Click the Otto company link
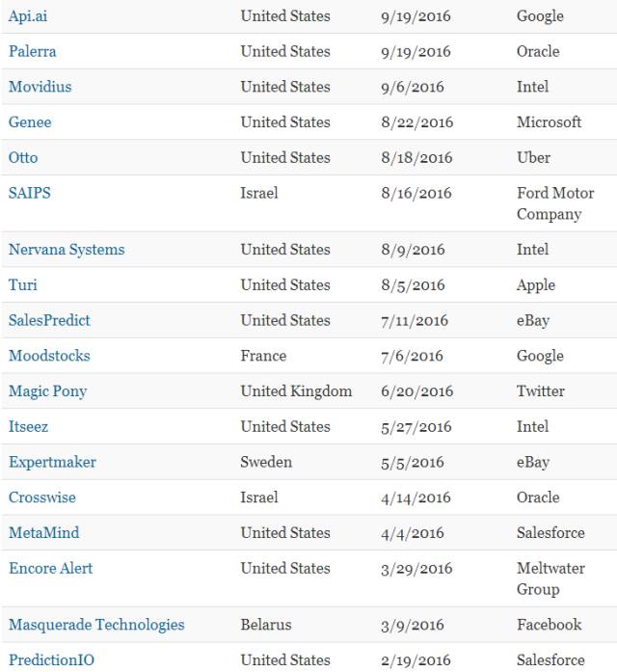Image resolution: width=617 pixels, height=672 pixels. tap(23, 157)
